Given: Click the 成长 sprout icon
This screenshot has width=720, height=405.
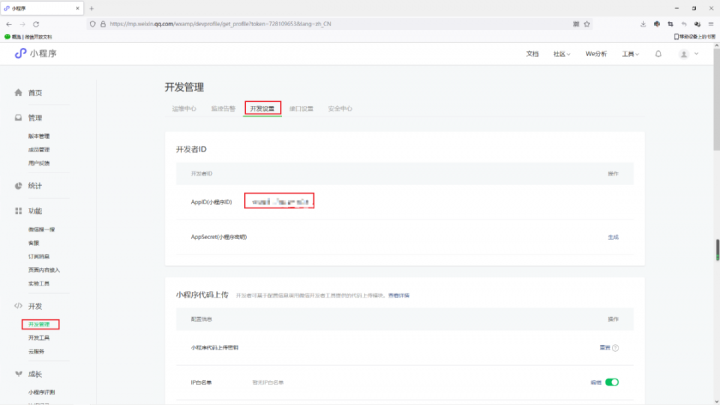Looking at the screenshot, I should click(x=18, y=374).
